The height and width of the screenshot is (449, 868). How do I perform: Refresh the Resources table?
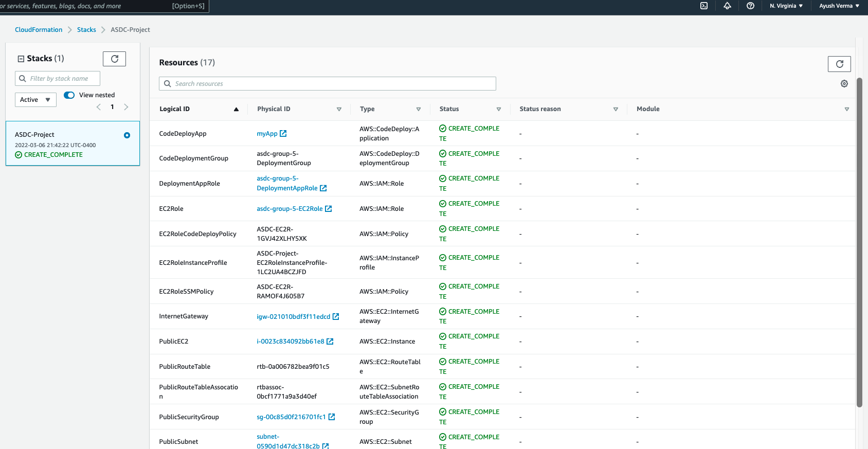(839, 64)
